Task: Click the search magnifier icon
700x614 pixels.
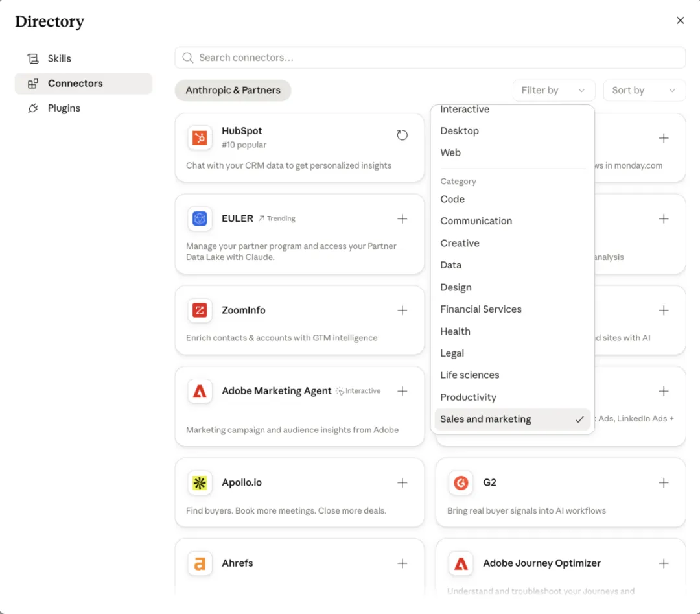Action: point(188,58)
